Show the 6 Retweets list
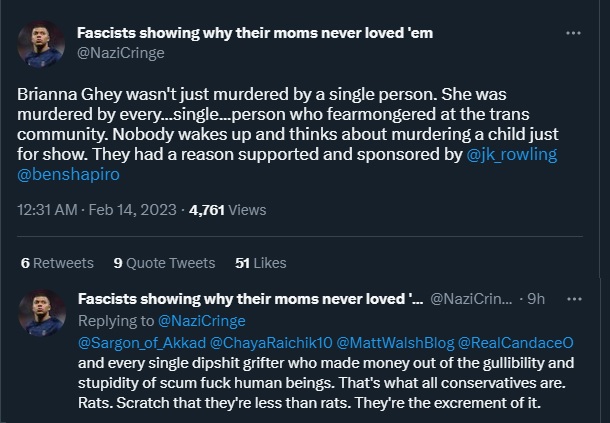Screen dimensions: 610x423 click(x=57, y=263)
